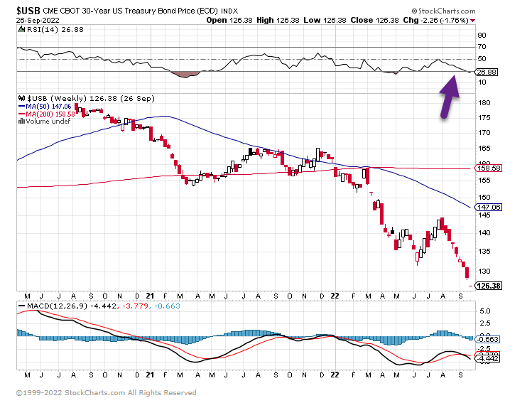Click the MA(200) 158.58 legend text
Image resolution: width=532 pixels, height=403 pixels.
[x=50, y=114]
